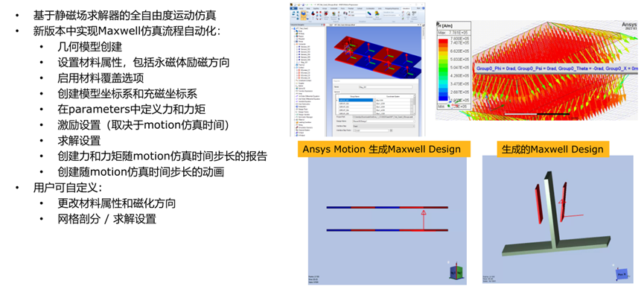Click the bullet '新版本中实现Maxwell仿真流程自动化'
This screenshot has width=644, height=289.
click(127, 31)
